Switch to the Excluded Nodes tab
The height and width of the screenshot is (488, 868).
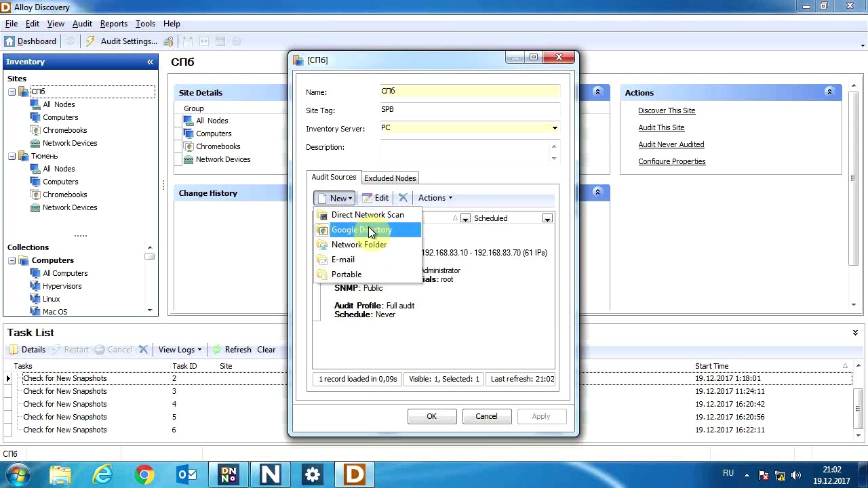tap(390, 178)
